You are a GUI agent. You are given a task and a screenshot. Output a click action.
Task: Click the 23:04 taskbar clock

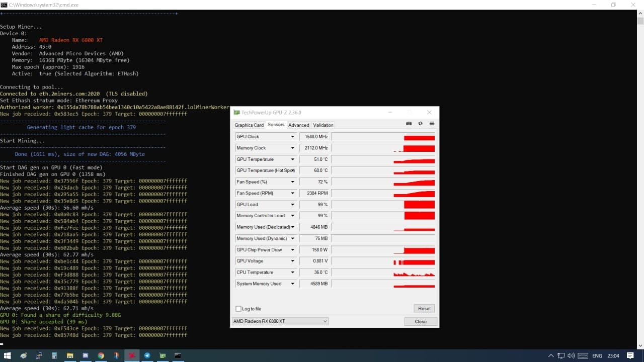pyautogui.click(x=613, y=356)
